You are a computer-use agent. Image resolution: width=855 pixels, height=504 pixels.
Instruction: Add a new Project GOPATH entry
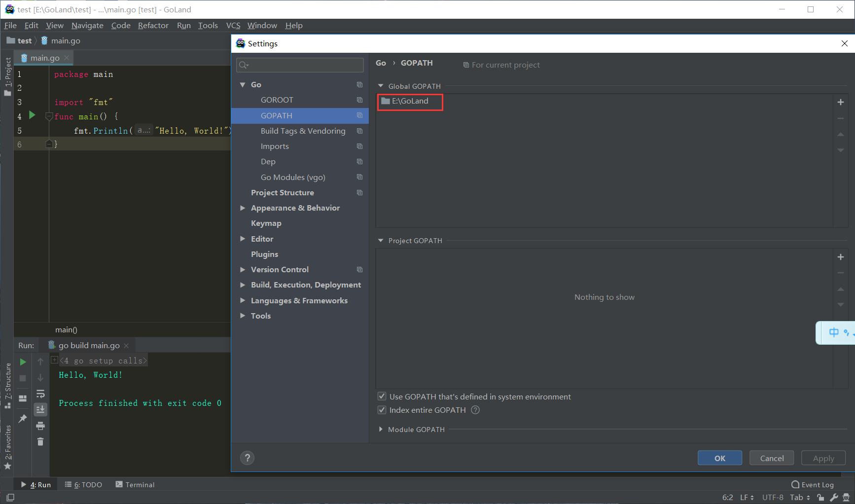click(841, 257)
